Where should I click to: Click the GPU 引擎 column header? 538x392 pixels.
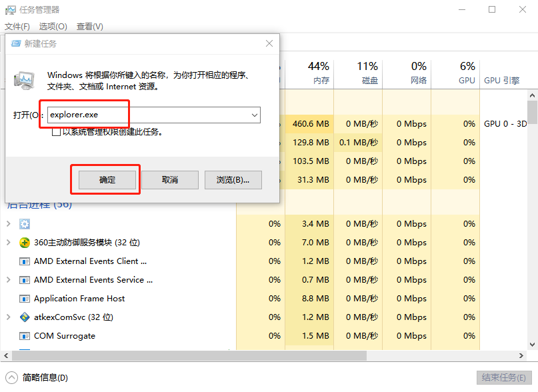[x=501, y=80]
